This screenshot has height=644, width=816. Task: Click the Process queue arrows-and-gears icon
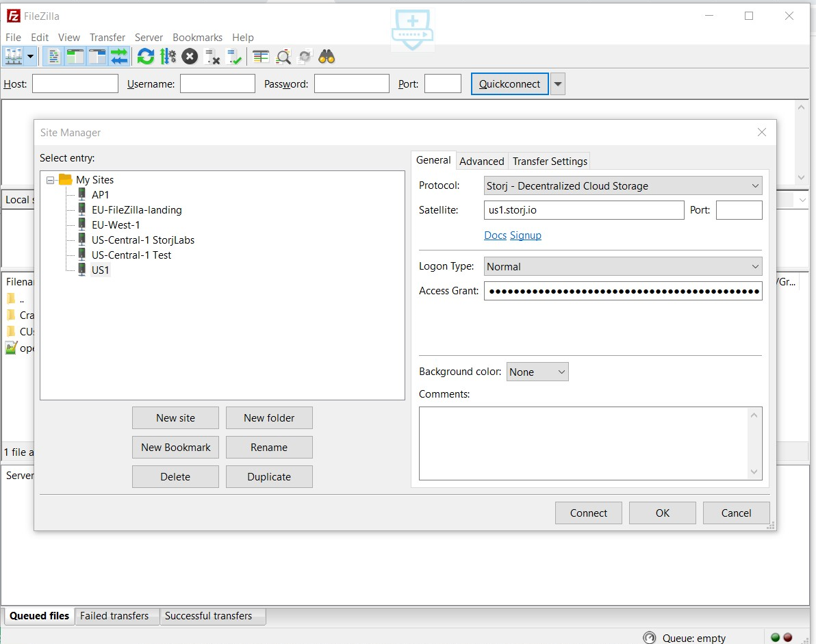[x=168, y=56]
